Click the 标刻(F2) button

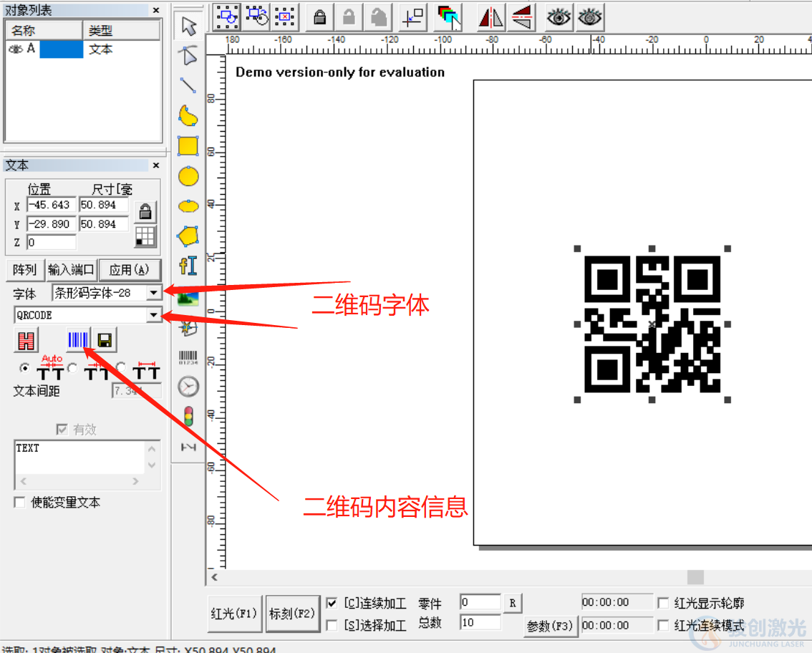(x=292, y=614)
